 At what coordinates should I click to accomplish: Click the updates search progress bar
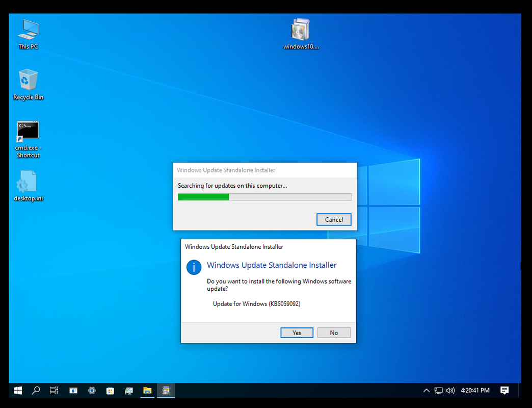click(264, 197)
